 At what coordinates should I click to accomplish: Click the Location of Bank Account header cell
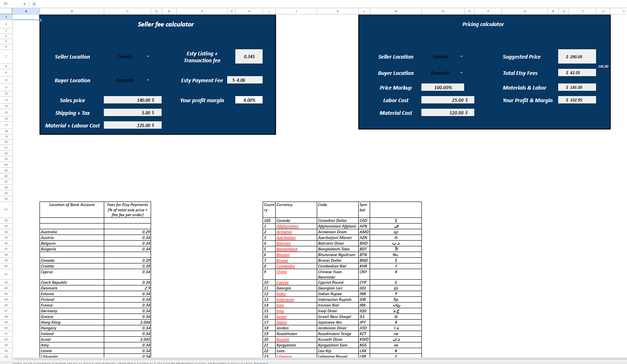(x=72, y=210)
